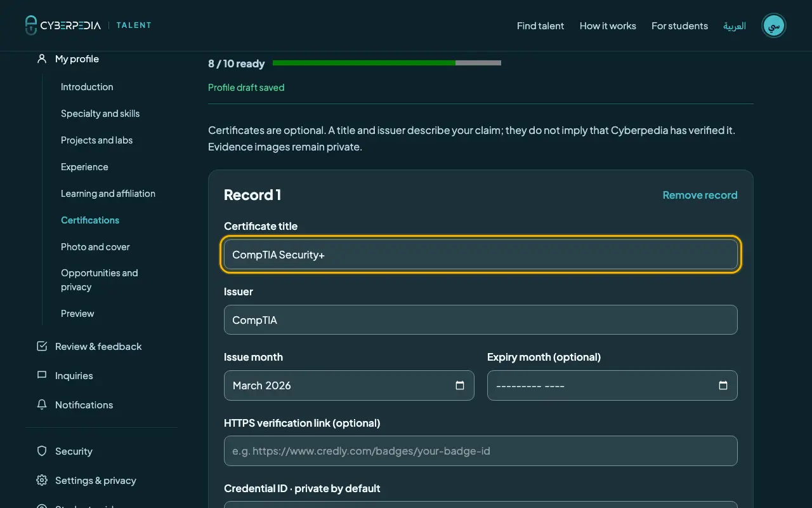Open the Issue month calendar picker
The width and height of the screenshot is (812, 508).
[x=460, y=385]
